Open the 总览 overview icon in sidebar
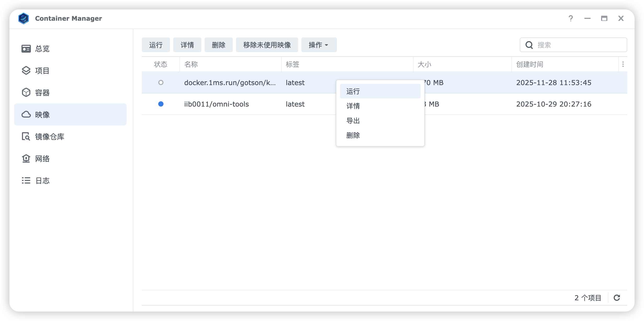 click(26, 49)
